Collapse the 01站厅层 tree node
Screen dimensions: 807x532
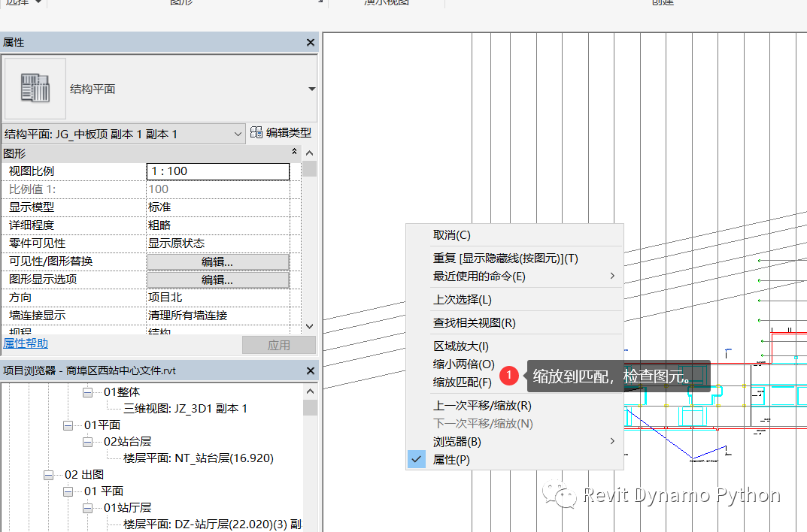click(x=88, y=508)
